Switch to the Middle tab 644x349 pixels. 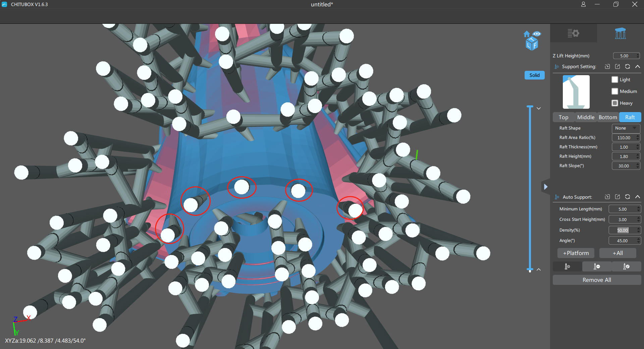586,117
